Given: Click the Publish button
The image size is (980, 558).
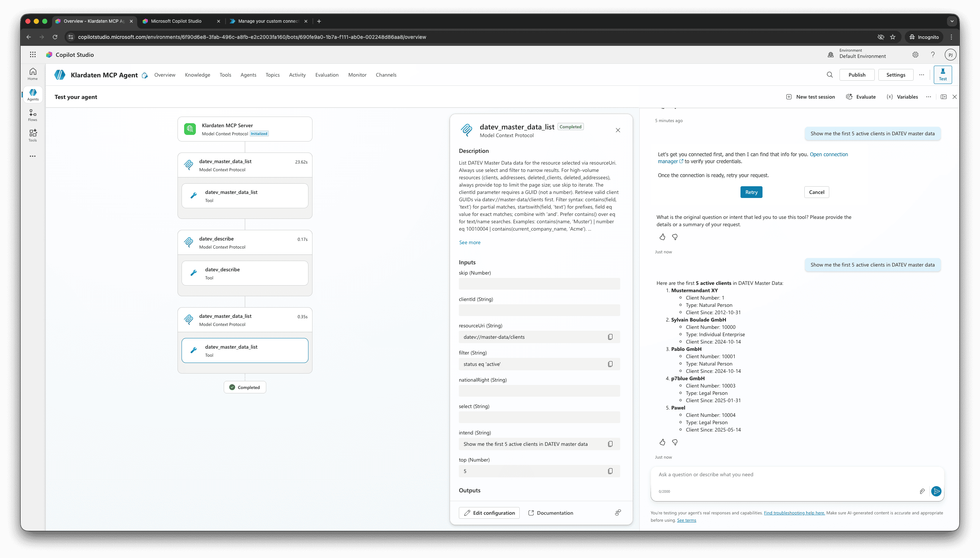Looking at the screenshot, I should pyautogui.click(x=857, y=75).
